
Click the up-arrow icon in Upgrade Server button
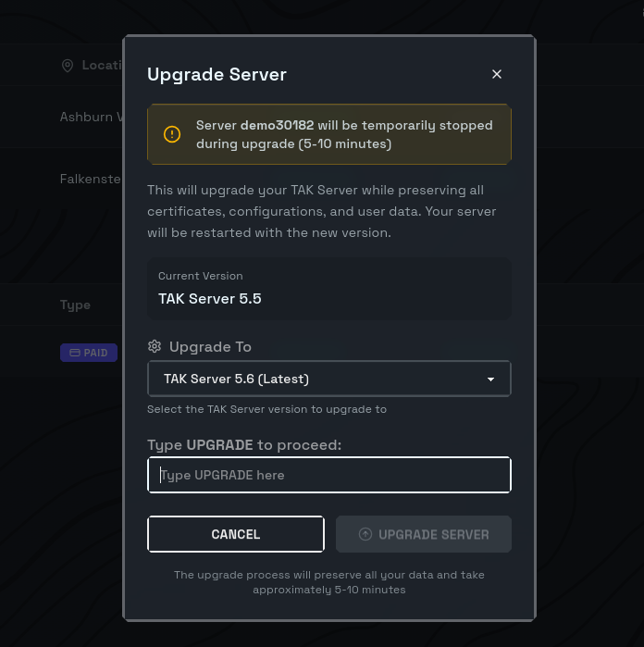click(365, 534)
